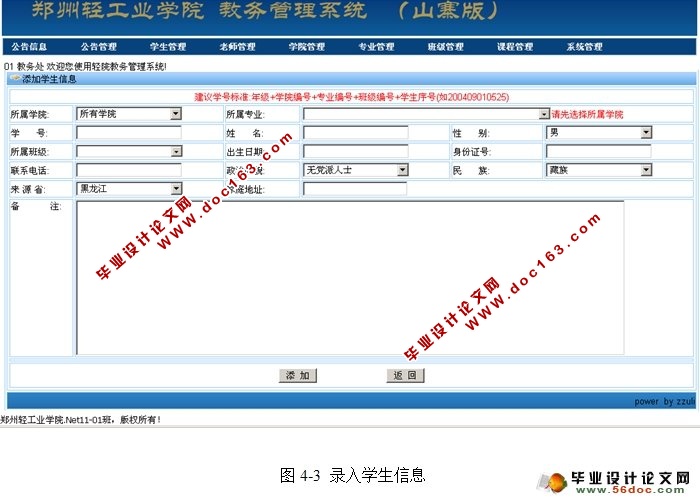The width and height of the screenshot is (700, 500).
Task: Click the 添加学生信息 panel title
Action: coord(49,79)
